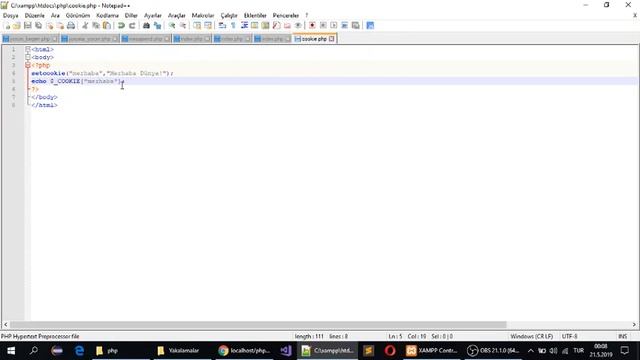
Task: Close the cookie.php tab
Action: point(331,39)
